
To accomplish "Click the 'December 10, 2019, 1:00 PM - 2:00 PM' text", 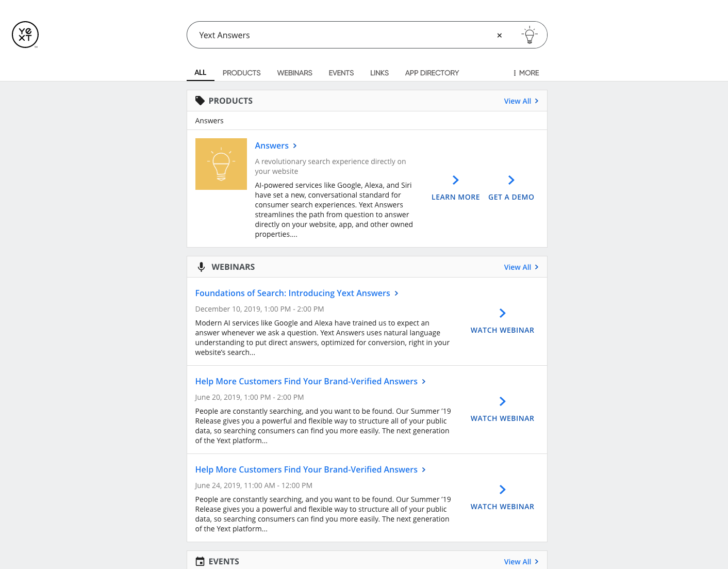I will pyautogui.click(x=259, y=309).
